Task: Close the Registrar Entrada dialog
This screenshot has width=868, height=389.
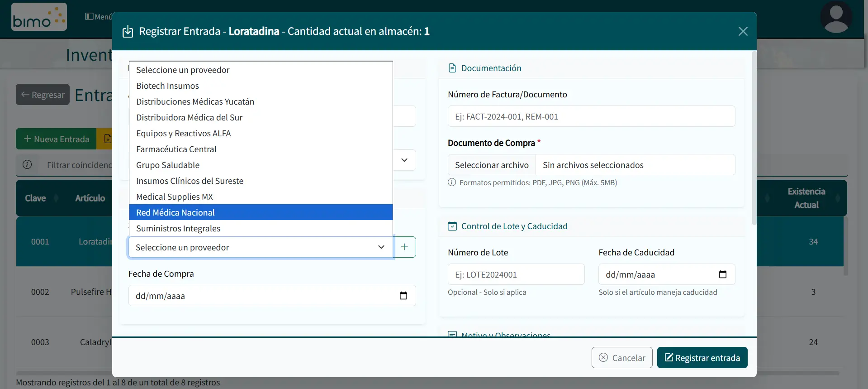Action: pos(743,31)
